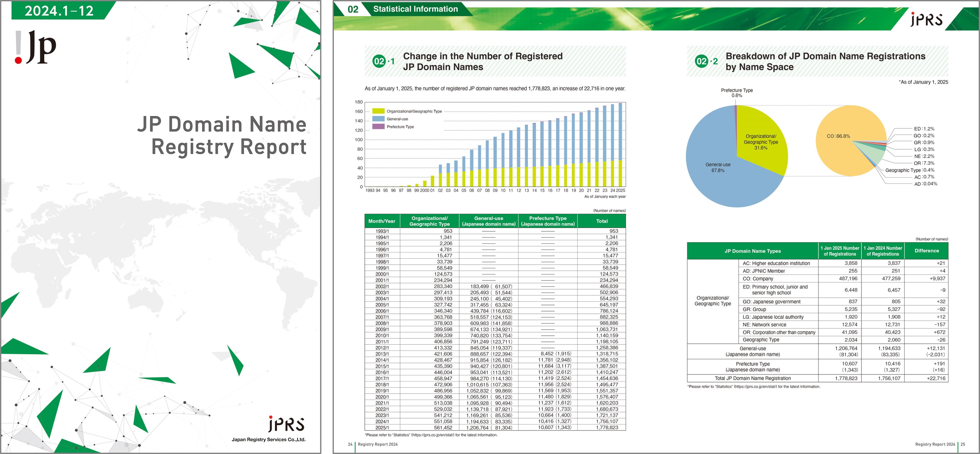Click the AD: JPNIC Member row label
The image size is (980, 454).
coord(764,271)
